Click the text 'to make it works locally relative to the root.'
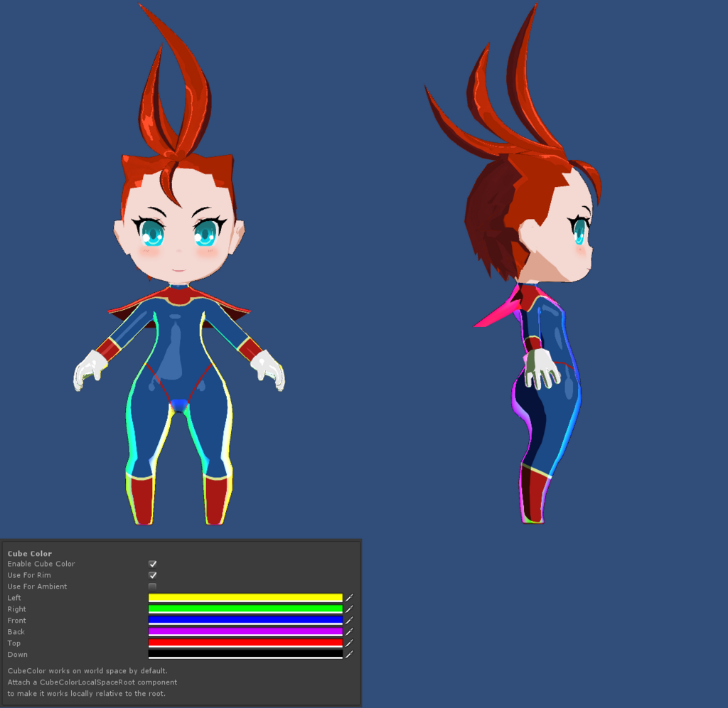 (x=86, y=694)
